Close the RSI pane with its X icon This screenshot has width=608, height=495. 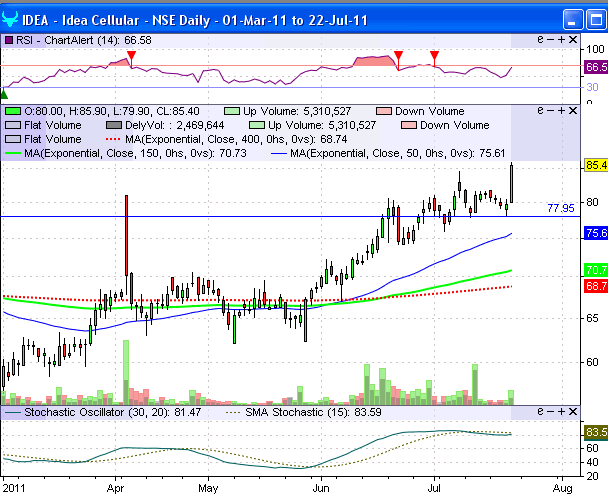pos(573,40)
